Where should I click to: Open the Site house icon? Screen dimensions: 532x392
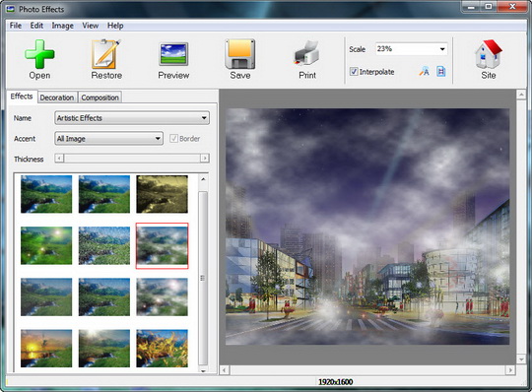(489, 54)
